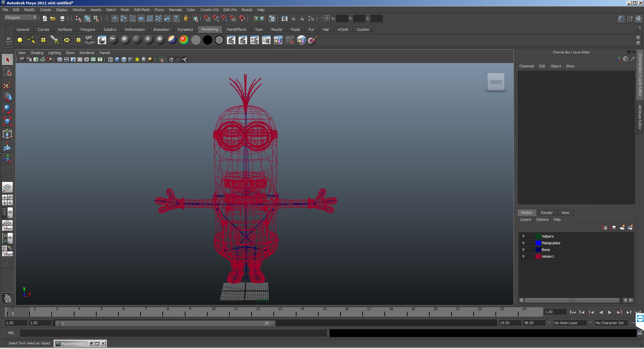Click the question mark help snap icon
The width and height of the screenshot is (644, 349).
176,18
